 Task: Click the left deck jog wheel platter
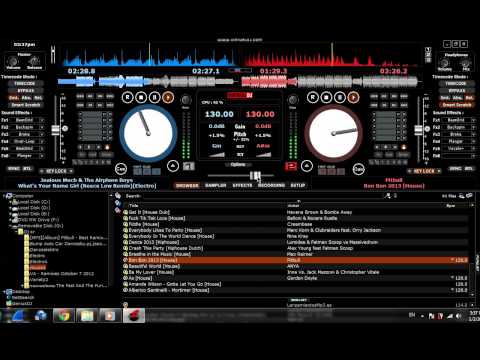[148, 133]
